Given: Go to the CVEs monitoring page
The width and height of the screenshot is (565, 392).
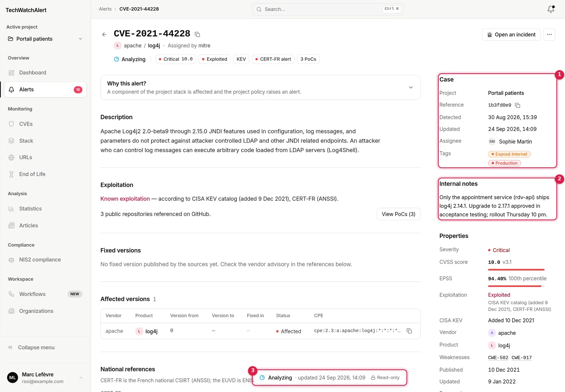Looking at the screenshot, I should tap(45, 124).
